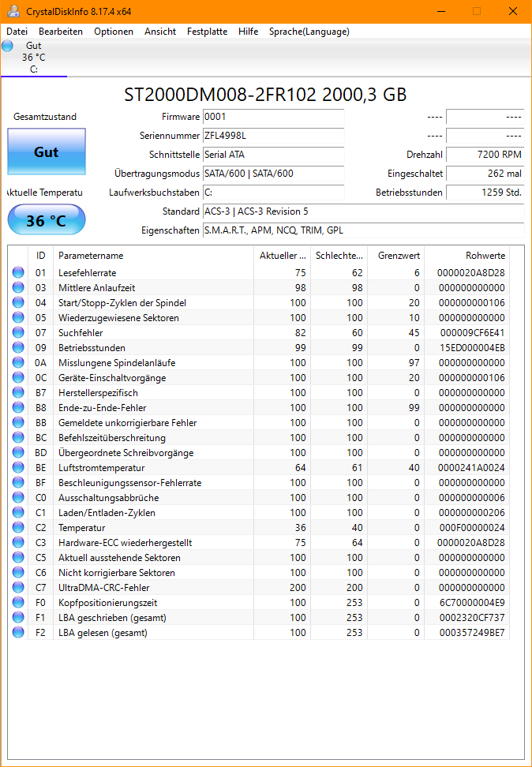Click the Firmware field showing 0001
Screen dimensions: 532x767
pos(274,117)
